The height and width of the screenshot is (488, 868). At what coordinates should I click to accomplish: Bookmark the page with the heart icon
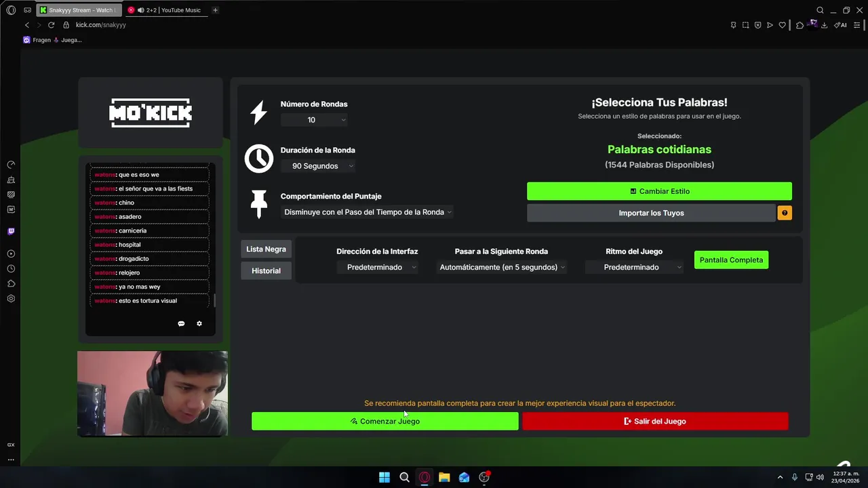(x=782, y=25)
